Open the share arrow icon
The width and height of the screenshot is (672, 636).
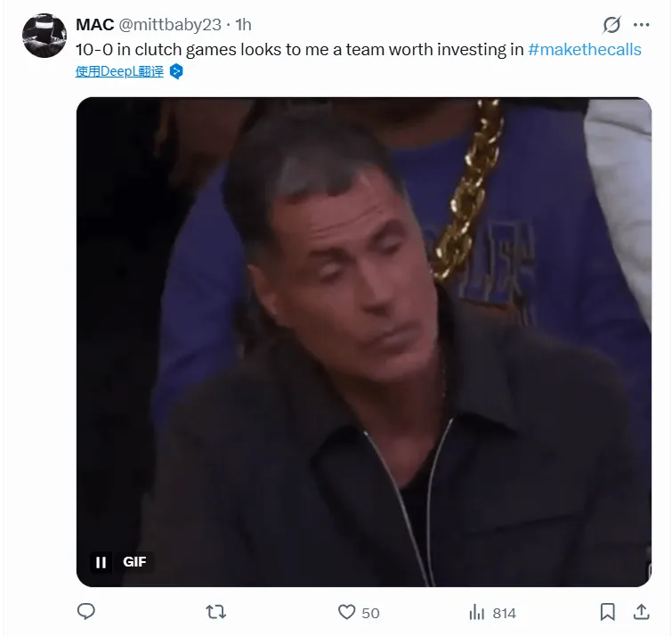coord(640,612)
